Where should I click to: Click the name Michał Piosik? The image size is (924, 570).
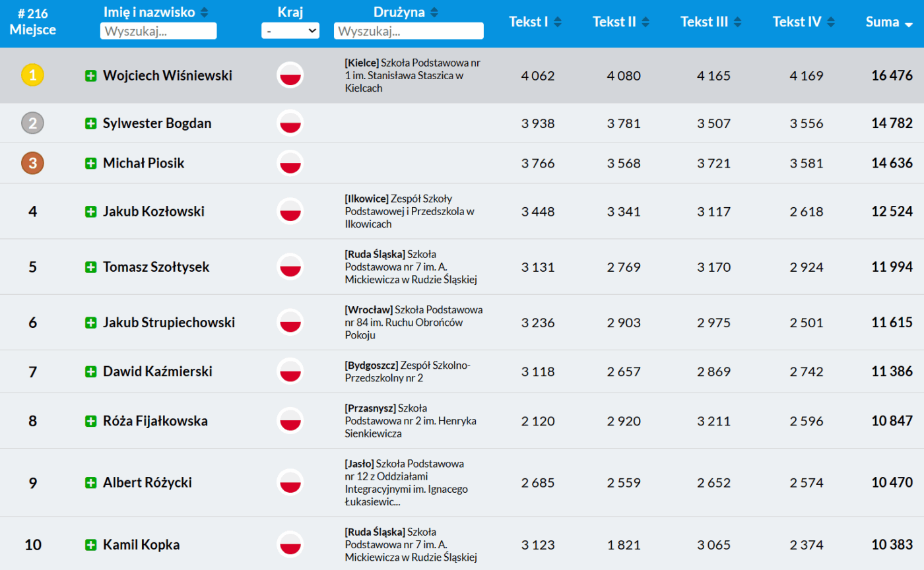(x=143, y=164)
